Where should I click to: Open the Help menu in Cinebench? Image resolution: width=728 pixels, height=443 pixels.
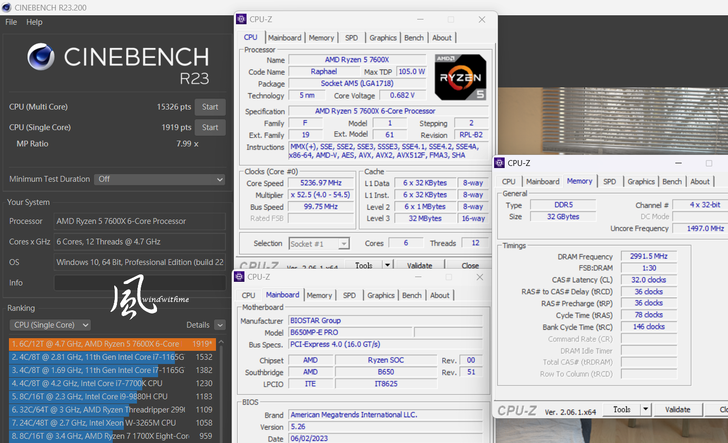click(x=34, y=22)
